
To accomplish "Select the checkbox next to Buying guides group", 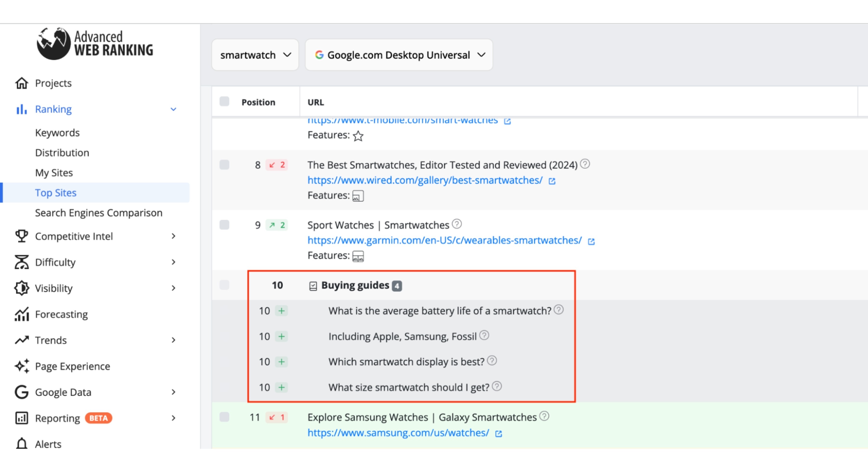I will click(224, 285).
